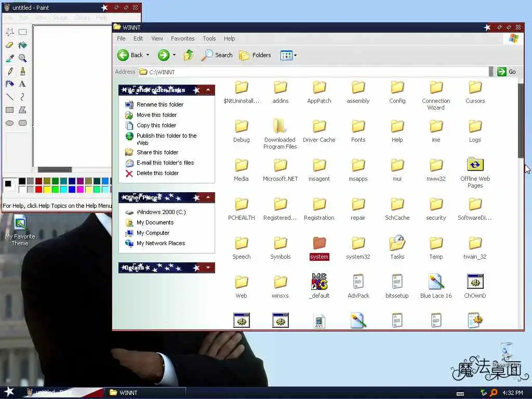
Task: Click Rename this folder link
Action: coord(160,104)
